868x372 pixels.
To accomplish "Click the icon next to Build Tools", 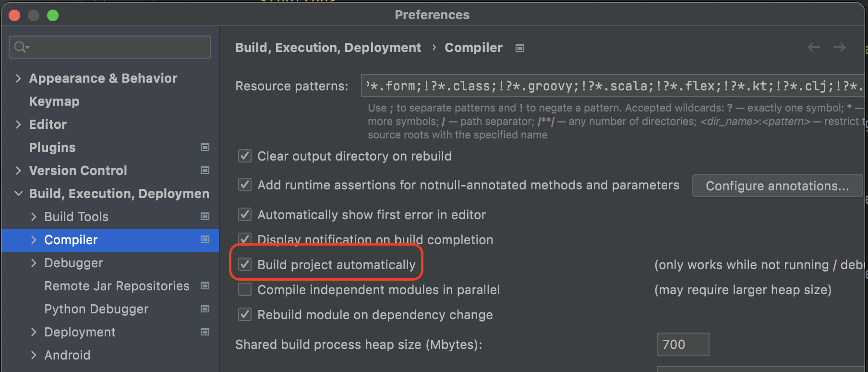I will pyautogui.click(x=205, y=217).
